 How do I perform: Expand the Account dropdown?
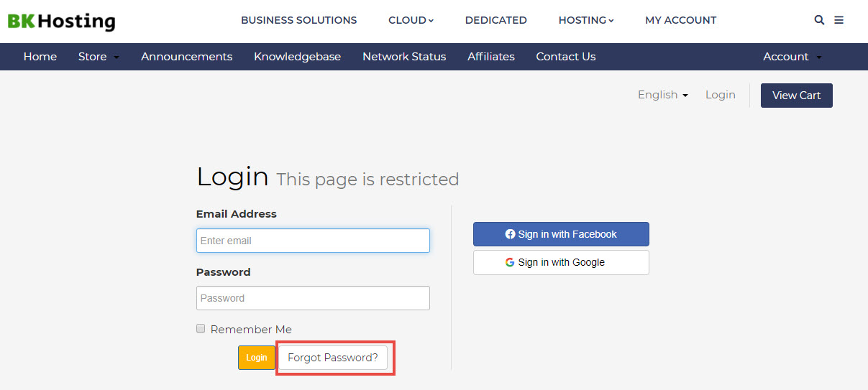pyautogui.click(x=792, y=57)
